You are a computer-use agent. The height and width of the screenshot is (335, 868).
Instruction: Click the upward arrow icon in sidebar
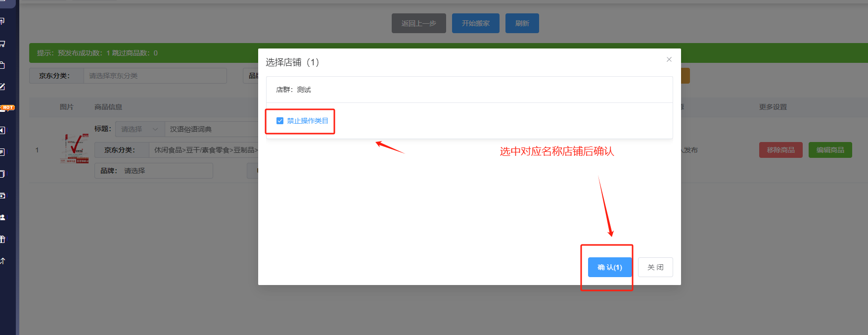tap(2, 261)
